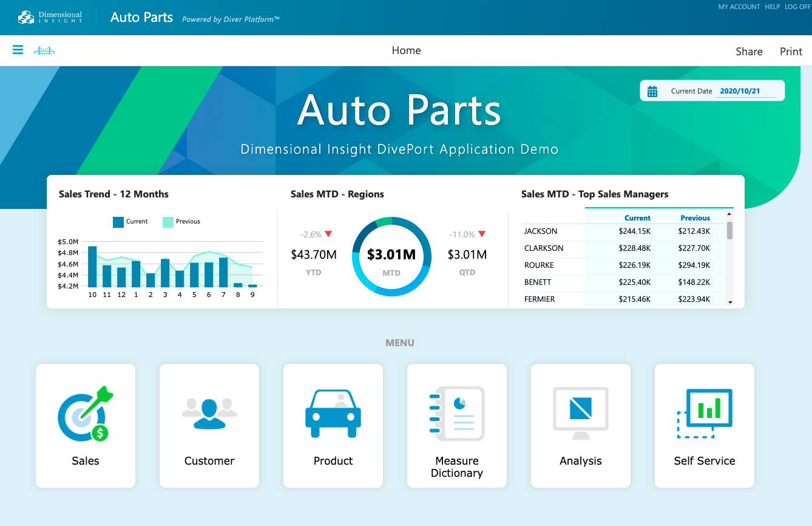Click the Print button
The height and width of the screenshot is (526, 812).
pyautogui.click(x=791, y=52)
